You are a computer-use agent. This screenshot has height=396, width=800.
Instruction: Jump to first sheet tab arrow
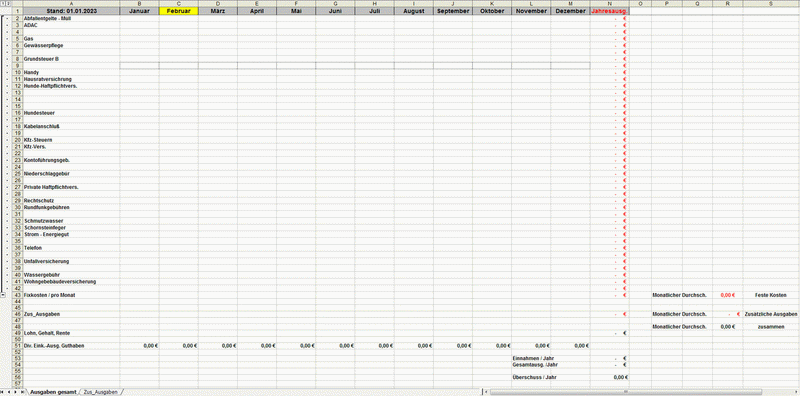tap(3, 392)
